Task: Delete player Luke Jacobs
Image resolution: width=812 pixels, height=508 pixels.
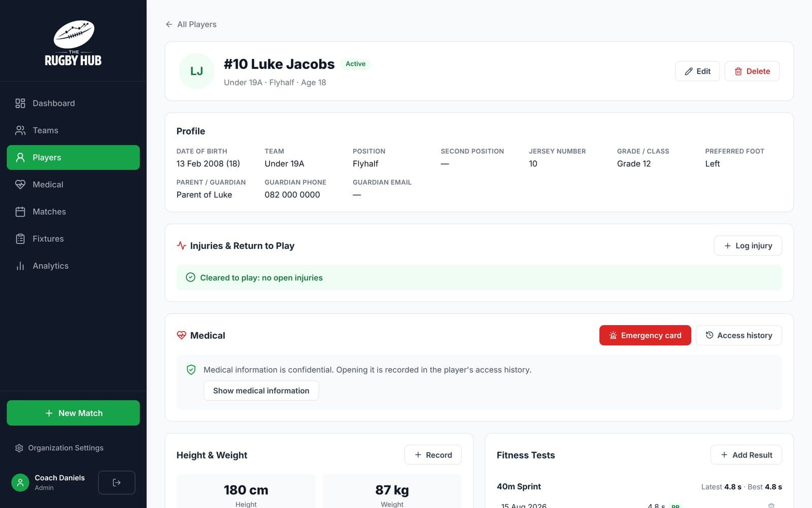Action: pos(752,71)
